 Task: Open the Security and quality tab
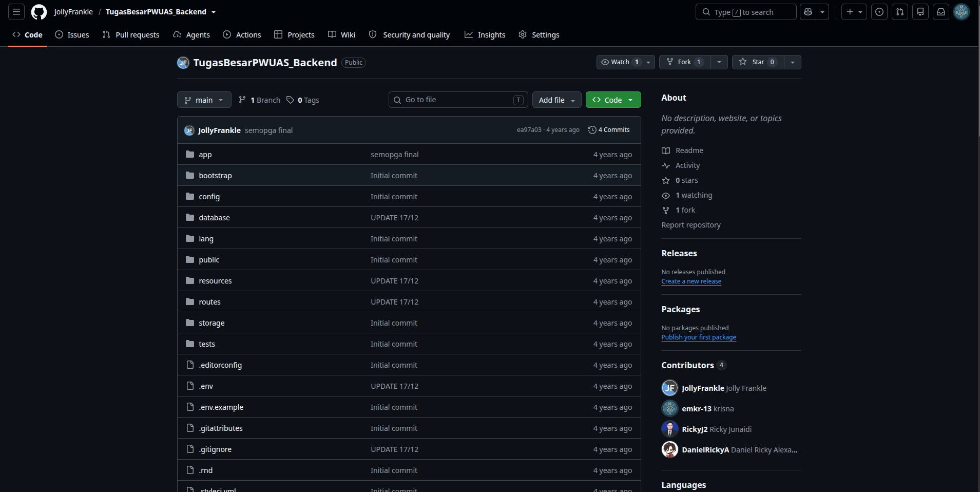(410, 35)
